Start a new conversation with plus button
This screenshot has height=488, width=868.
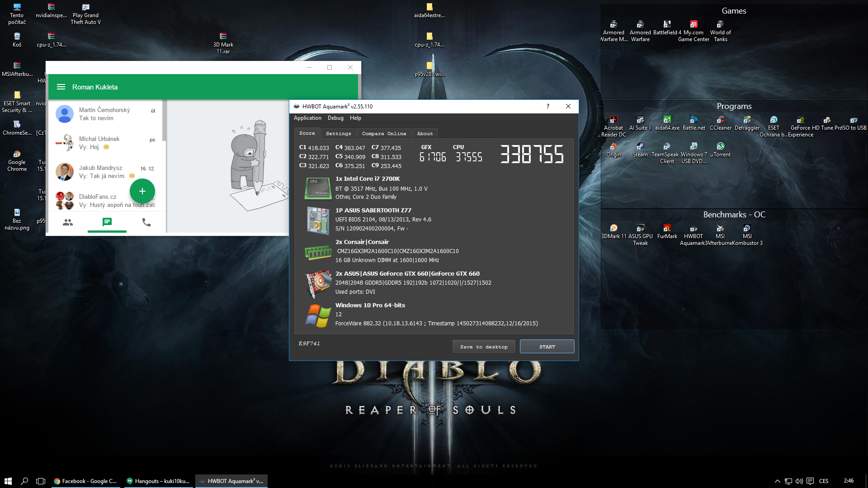[142, 191]
